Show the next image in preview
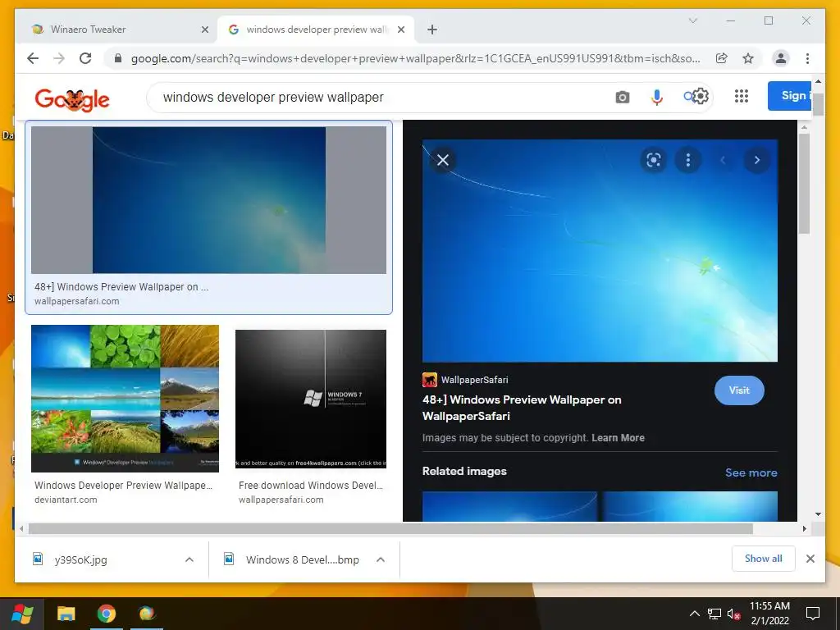Image resolution: width=840 pixels, height=630 pixels. [x=757, y=160]
